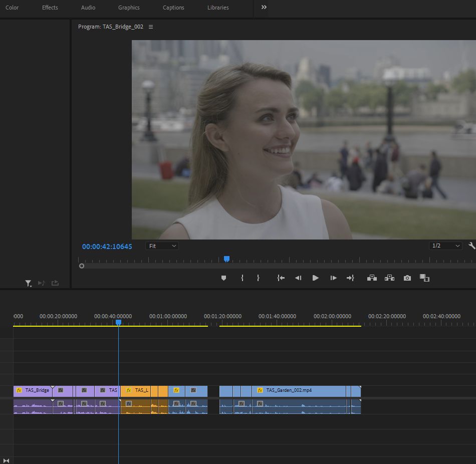
Task: Open the Program panel hamburger menu
Action: 151,27
